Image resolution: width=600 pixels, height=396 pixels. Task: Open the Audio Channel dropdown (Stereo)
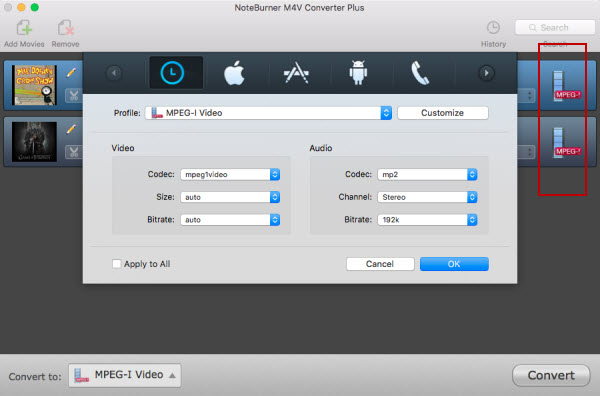click(x=427, y=197)
